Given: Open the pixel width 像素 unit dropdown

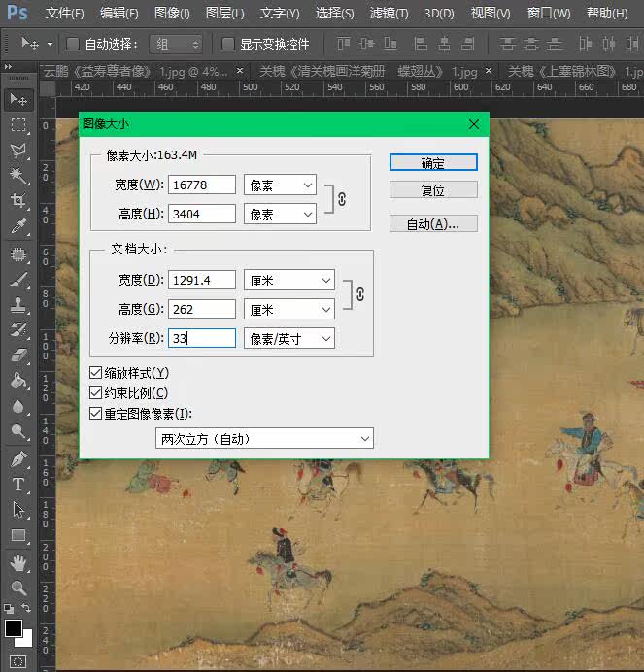Looking at the screenshot, I should tap(280, 185).
